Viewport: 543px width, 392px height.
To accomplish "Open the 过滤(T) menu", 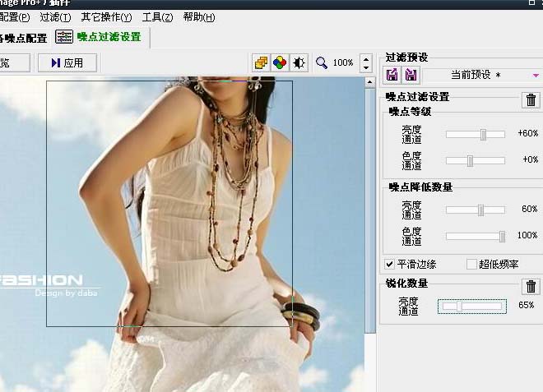I will click(55, 17).
